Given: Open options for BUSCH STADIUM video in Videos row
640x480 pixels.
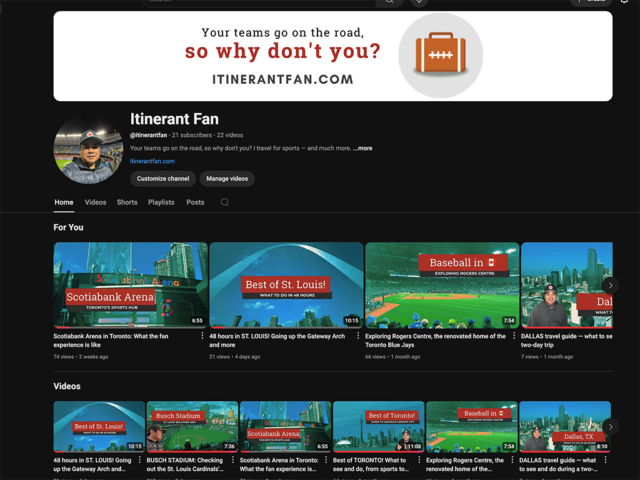Looking at the screenshot, I should pos(233,460).
